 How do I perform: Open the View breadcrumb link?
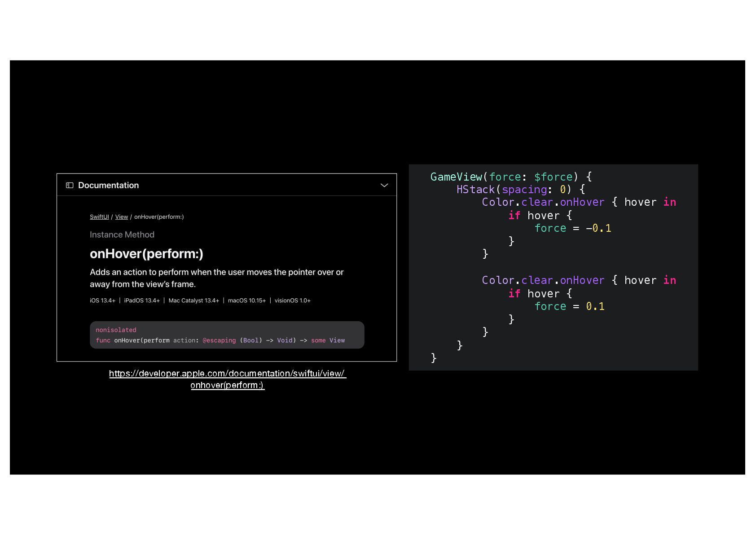coord(122,217)
